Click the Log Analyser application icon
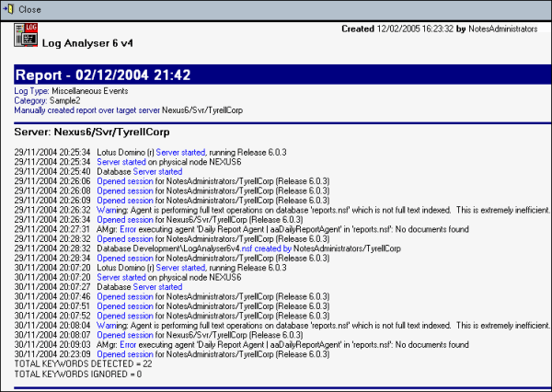552x392 pixels. [26, 35]
